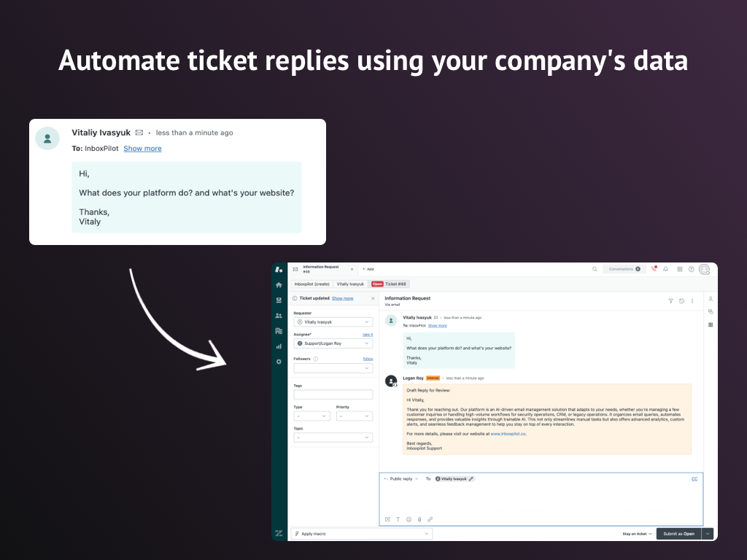
Task: Click the expand composer icon
Action: [x=387, y=519]
